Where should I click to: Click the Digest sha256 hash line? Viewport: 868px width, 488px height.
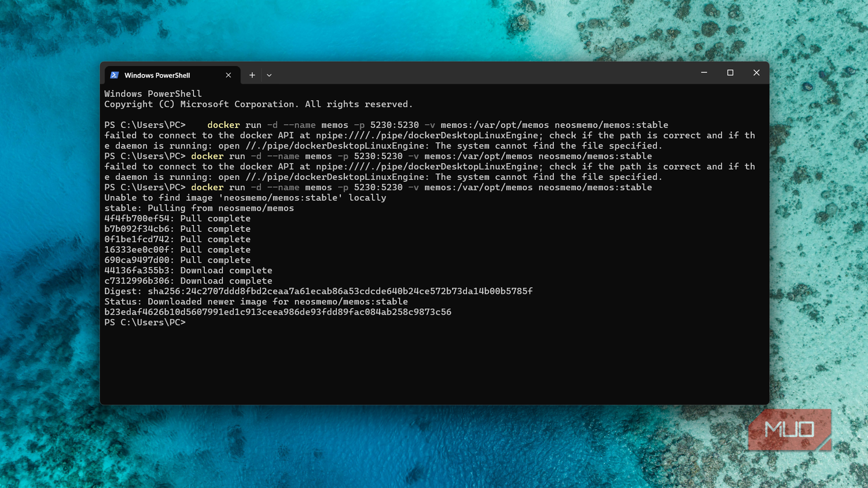tap(318, 291)
